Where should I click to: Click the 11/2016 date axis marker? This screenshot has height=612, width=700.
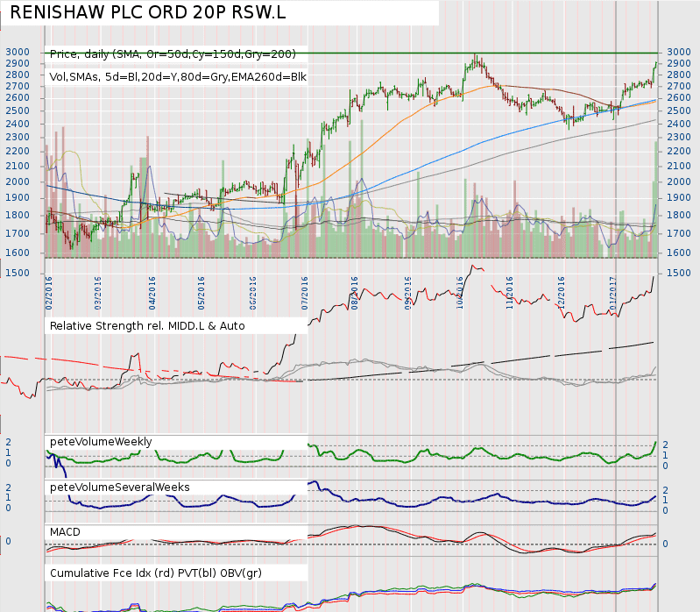[x=510, y=293]
